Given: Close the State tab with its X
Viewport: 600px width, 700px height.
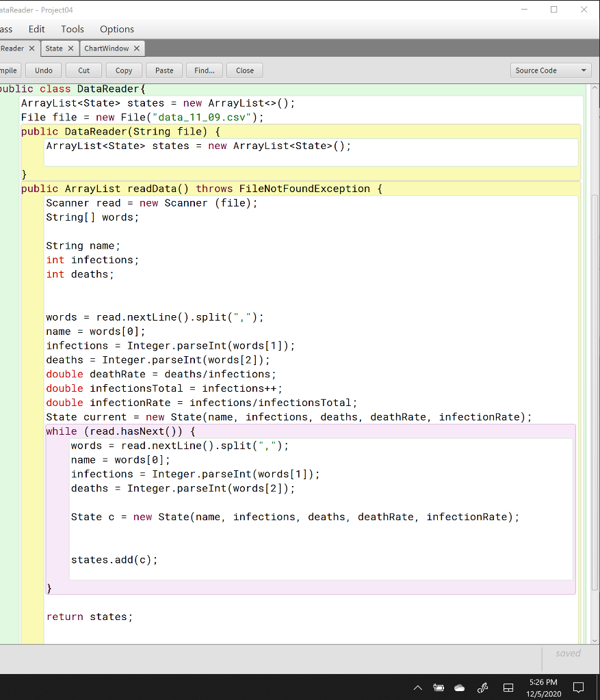Looking at the screenshot, I should (69, 48).
